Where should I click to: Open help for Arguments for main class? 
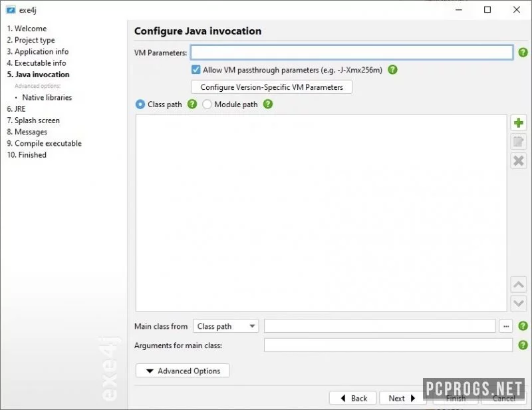[x=523, y=345]
